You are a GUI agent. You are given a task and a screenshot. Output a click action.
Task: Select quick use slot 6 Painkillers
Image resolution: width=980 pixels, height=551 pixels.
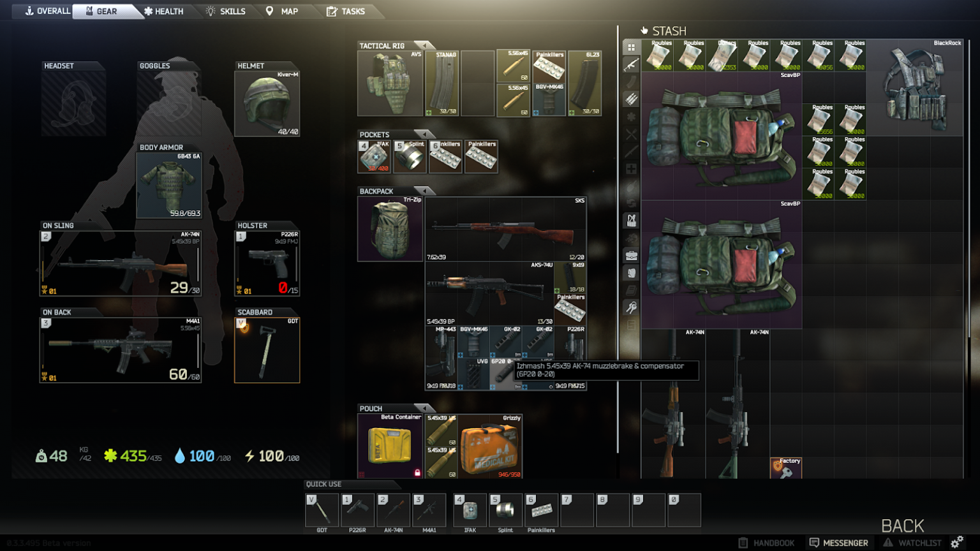[541, 510]
